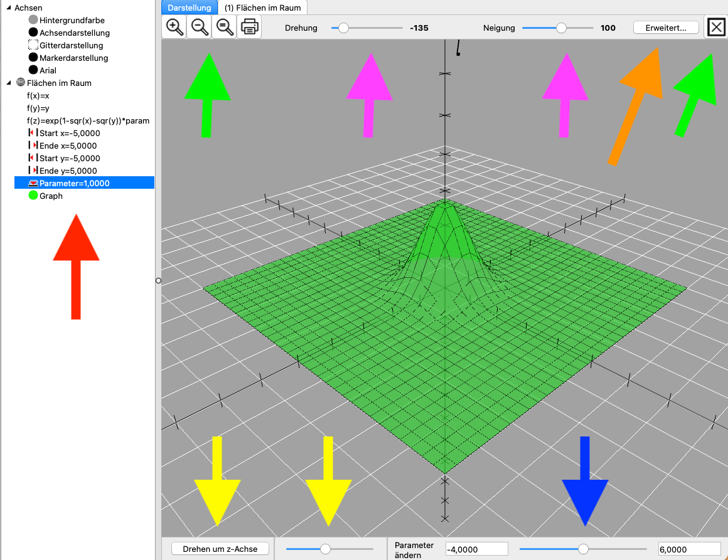Open the (1) Flächen im Raum tab
The image size is (728, 560).
[262, 8]
